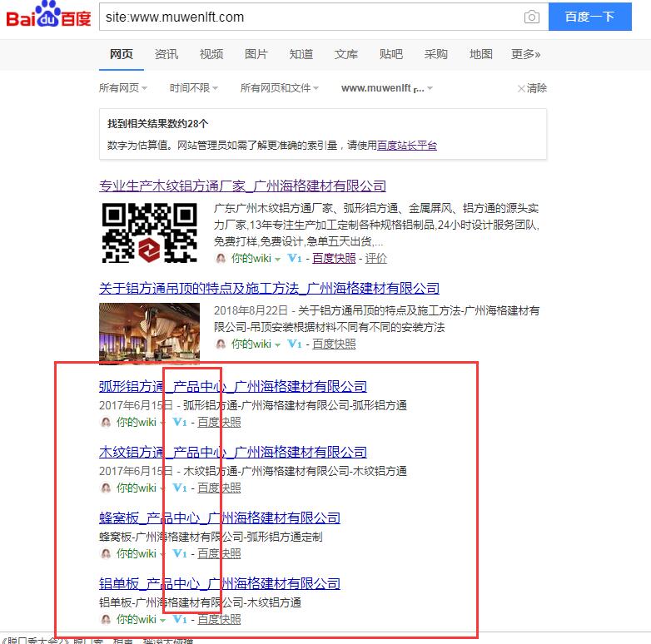Image resolution: width=651 pixels, height=644 pixels.
Task: Click avatar icon under 蜂窝板 result
Action: tap(106, 553)
